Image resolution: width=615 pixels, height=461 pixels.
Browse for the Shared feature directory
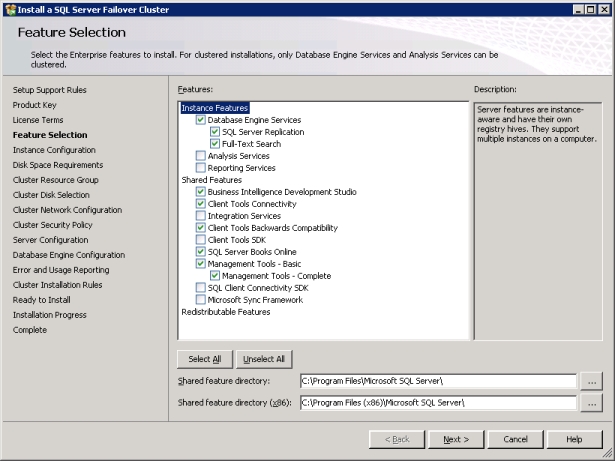591,381
